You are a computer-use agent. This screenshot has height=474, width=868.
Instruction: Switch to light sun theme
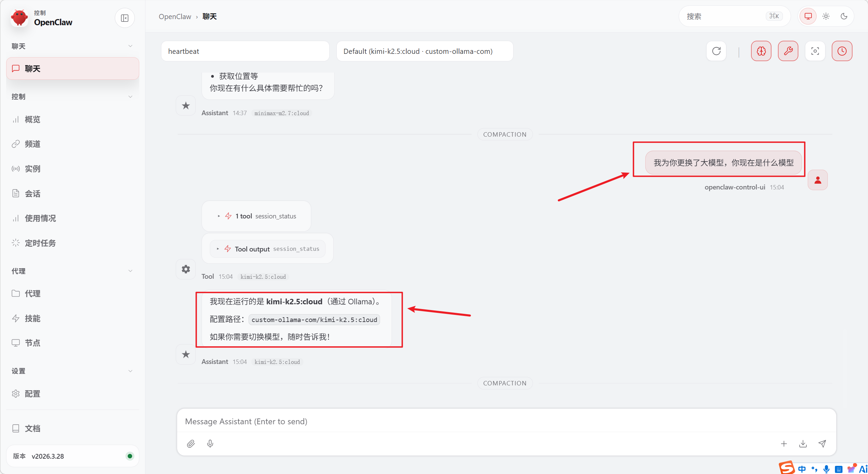point(826,16)
